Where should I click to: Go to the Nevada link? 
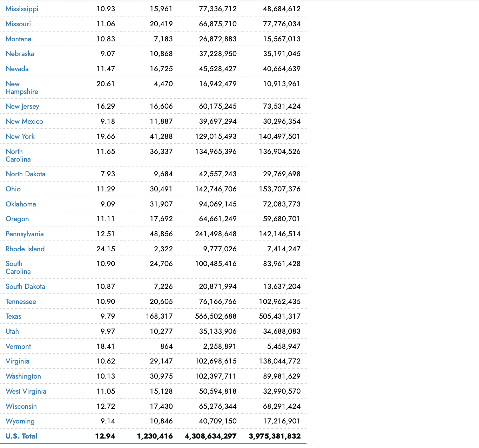[17, 69]
